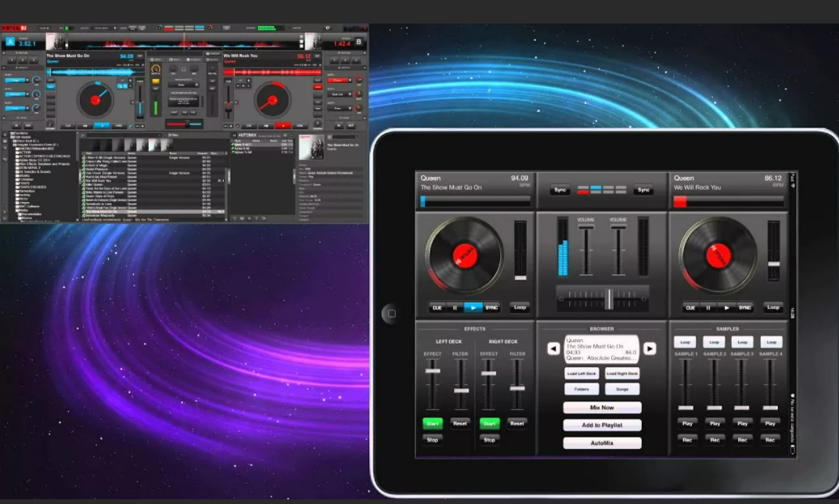The width and height of the screenshot is (839, 504).
Task: Click the Sample 1 volume slider handle
Action: pos(686,408)
